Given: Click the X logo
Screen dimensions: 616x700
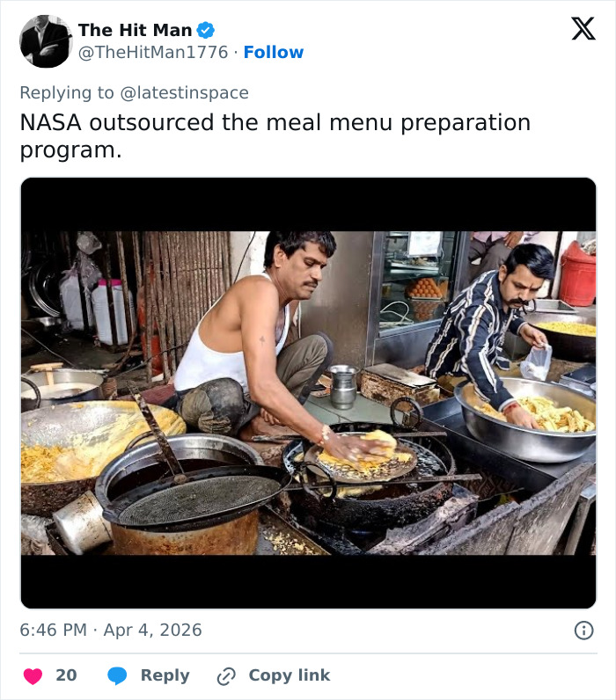Looking at the screenshot, I should click(x=583, y=29).
